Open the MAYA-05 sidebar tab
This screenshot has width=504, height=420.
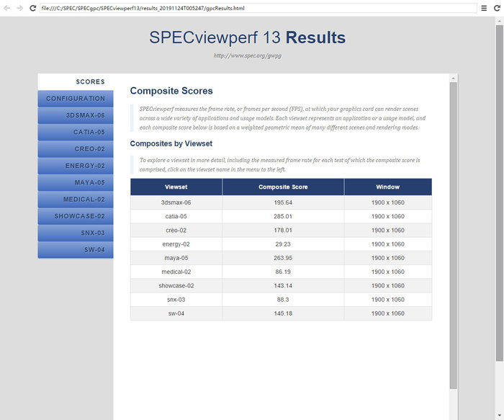tap(76, 182)
